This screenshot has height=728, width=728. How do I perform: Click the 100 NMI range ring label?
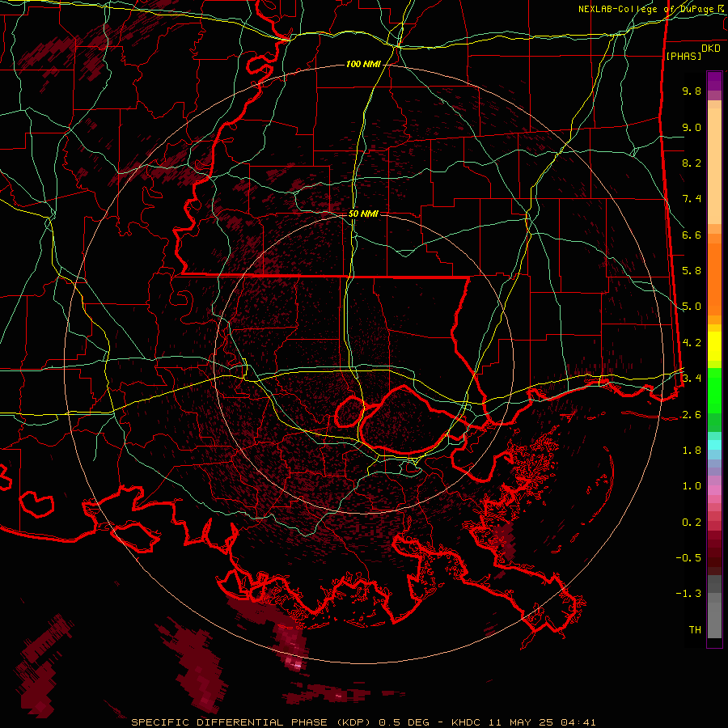pos(363,64)
